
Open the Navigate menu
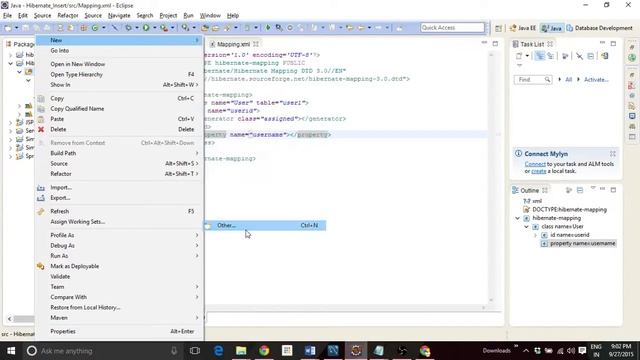point(119,16)
